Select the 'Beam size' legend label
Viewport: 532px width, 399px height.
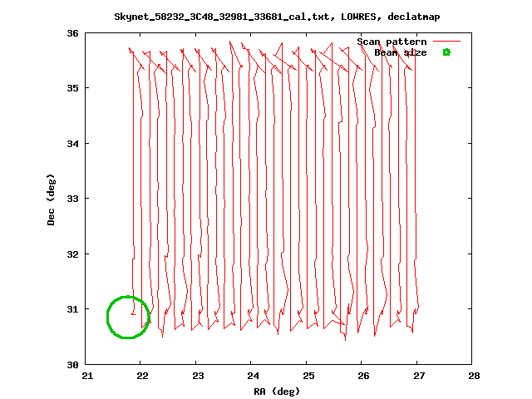(401, 52)
